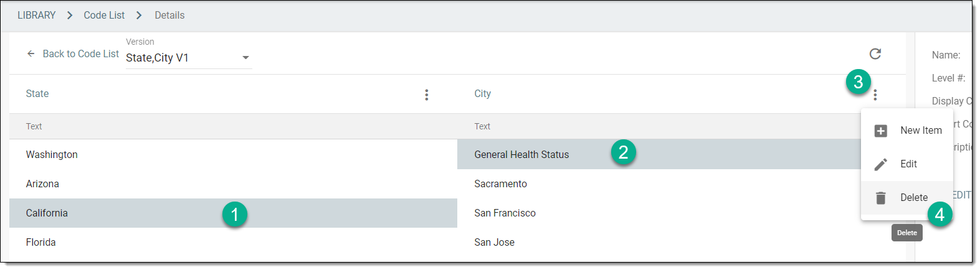Click the New Item plus icon

point(881,131)
